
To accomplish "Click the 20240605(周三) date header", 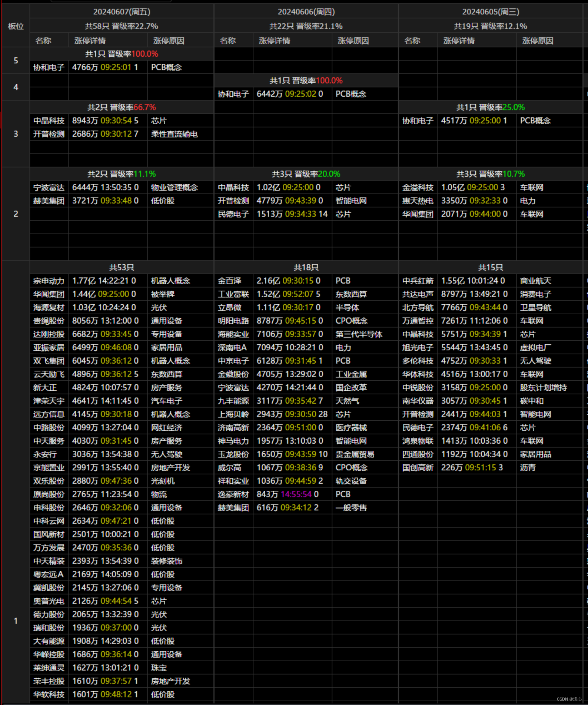I will point(491,12).
